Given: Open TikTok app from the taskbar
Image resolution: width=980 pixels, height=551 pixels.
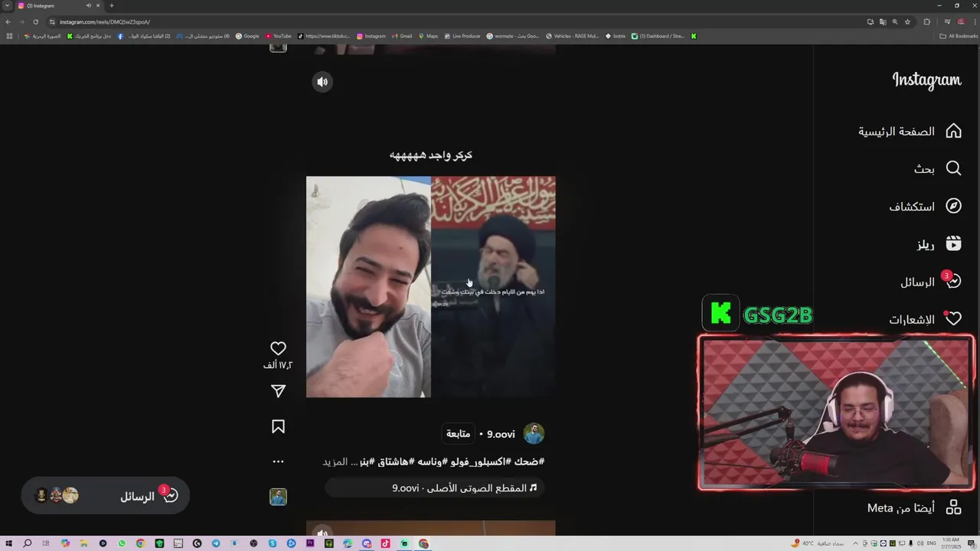Looking at the screenshot, I should tap(385, 543).
